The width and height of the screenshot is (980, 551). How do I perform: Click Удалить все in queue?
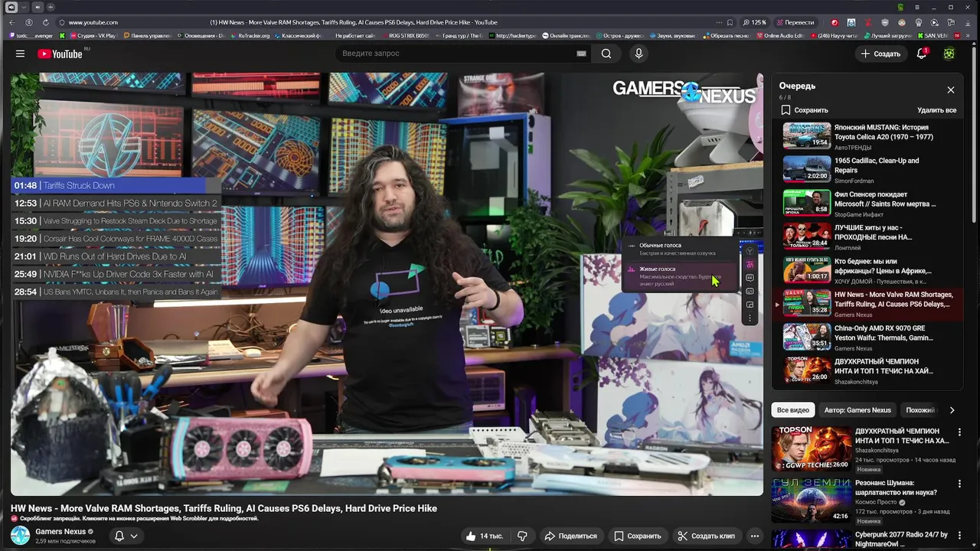tap(936, 110)
